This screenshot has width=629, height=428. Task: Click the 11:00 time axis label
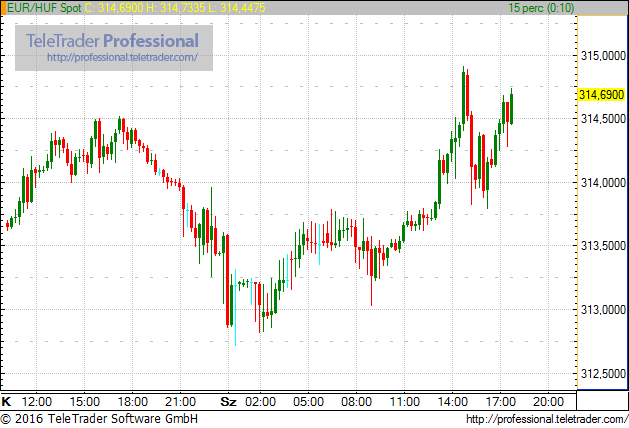click(404, 402)
